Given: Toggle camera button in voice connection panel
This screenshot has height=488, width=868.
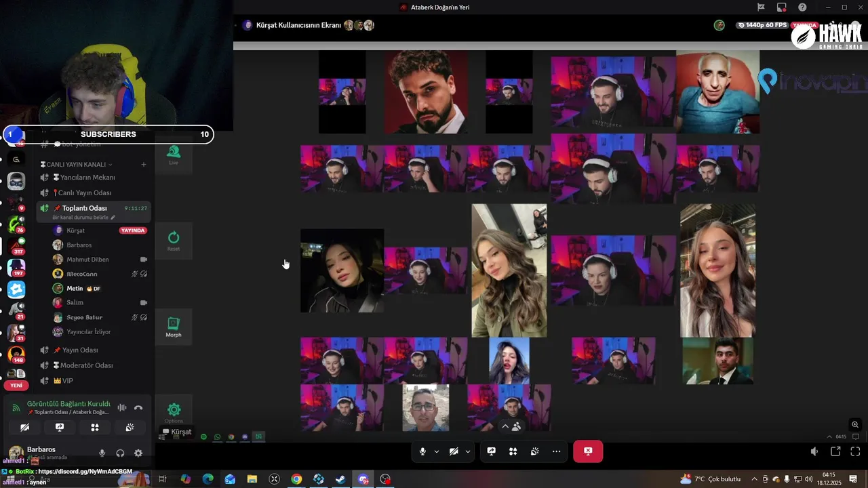Looking at the screenshot, I should coord(24,428).
